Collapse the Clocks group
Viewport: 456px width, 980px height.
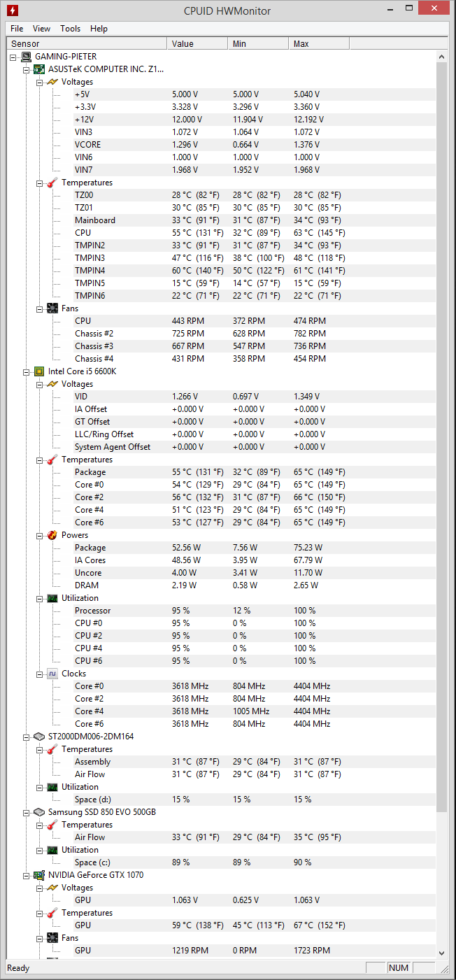[x=40, y=674]
